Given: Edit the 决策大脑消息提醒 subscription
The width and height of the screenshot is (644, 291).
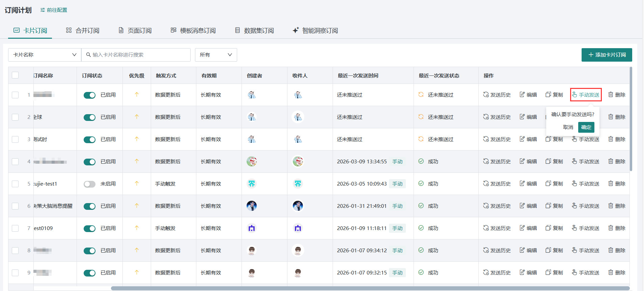Looking at the screenshot, I should (528, 206).
